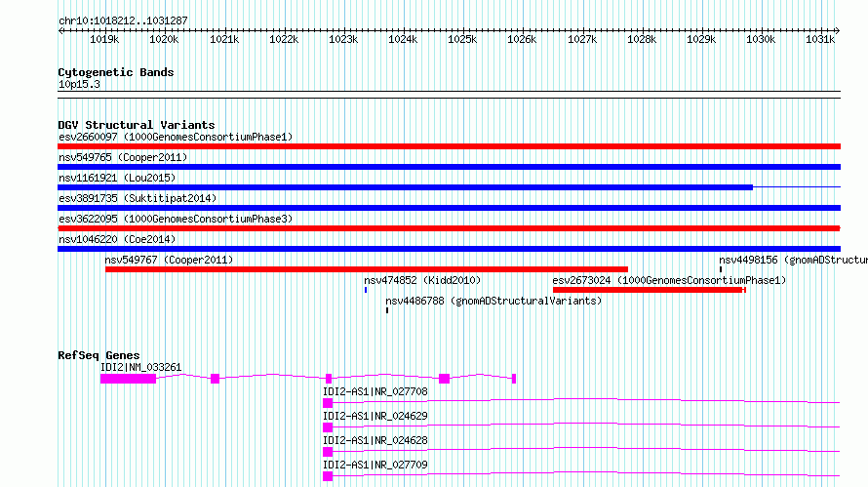Screen dimensions: 868x487
Task: Open transcript IDI2-AS1|NR_027709 label
Action: tap(375, 465)
